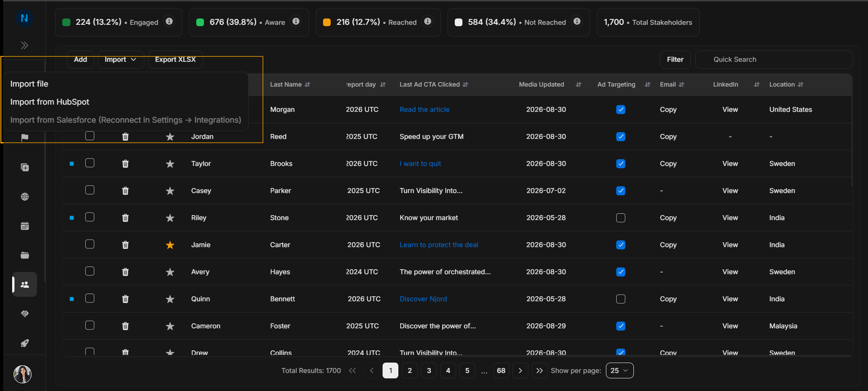Choose Import from HubSpot menu item
This screenshot has height=391, width=868.
50,102
